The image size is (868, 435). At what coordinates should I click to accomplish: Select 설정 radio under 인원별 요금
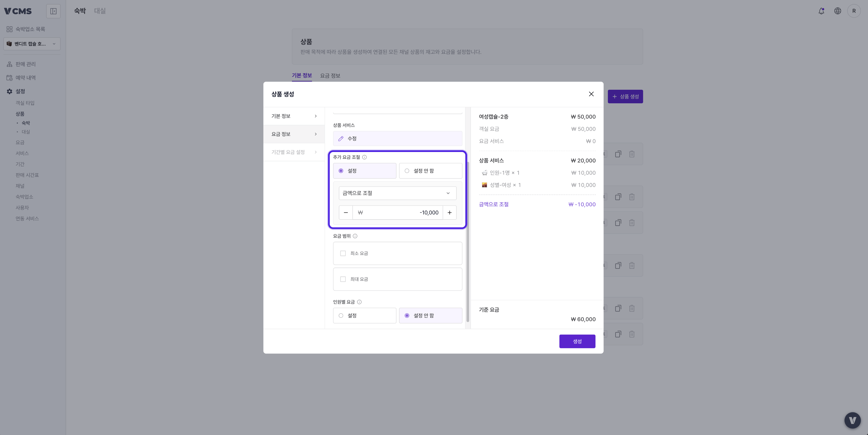point(364,315)
